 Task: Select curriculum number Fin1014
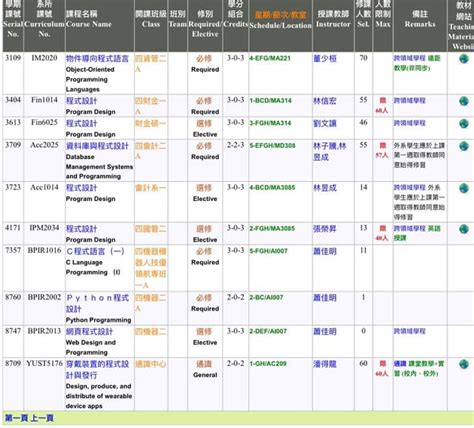(x=44, y=100)
